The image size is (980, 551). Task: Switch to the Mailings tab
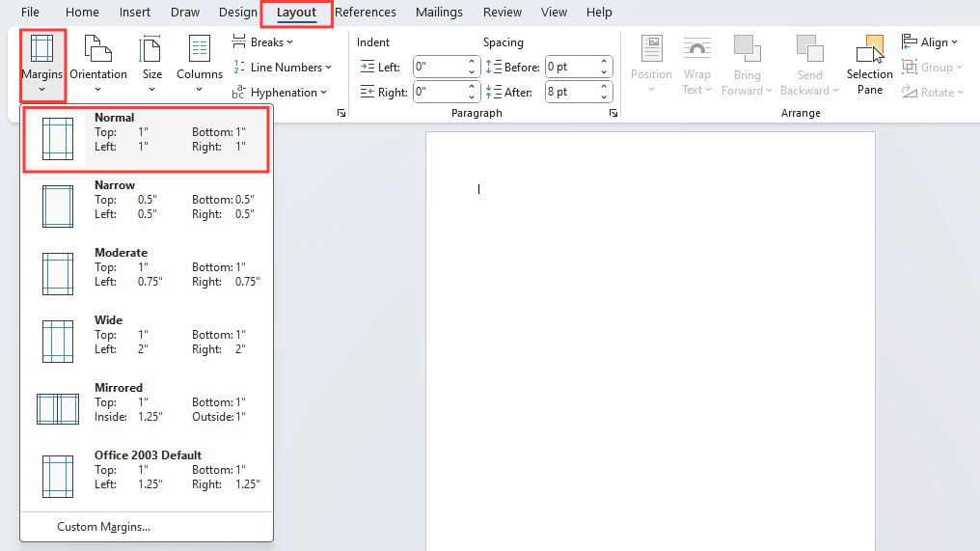click(440, 12)
